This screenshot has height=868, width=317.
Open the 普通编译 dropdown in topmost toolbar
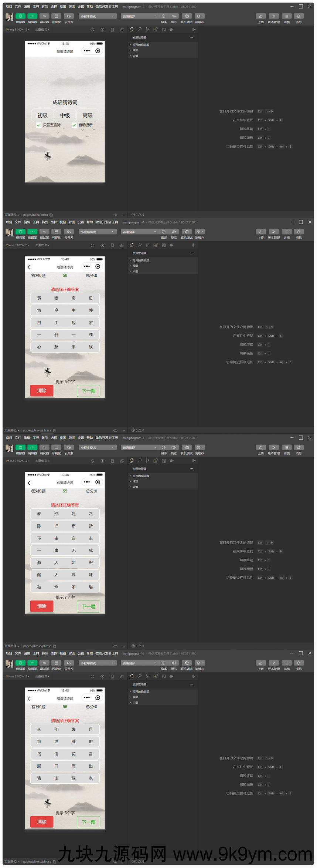click(139, 16)
